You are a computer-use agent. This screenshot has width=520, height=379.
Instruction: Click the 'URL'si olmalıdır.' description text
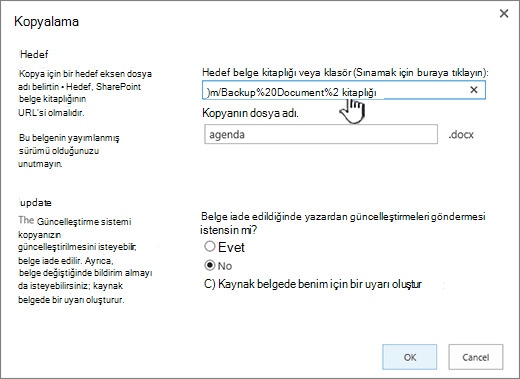pos(51,113)
